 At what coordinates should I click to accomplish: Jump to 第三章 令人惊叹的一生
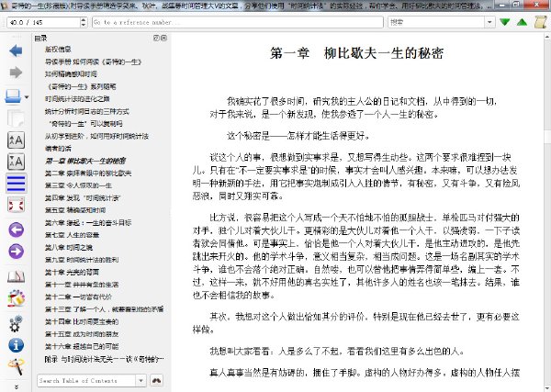click(x=78, y=185)
